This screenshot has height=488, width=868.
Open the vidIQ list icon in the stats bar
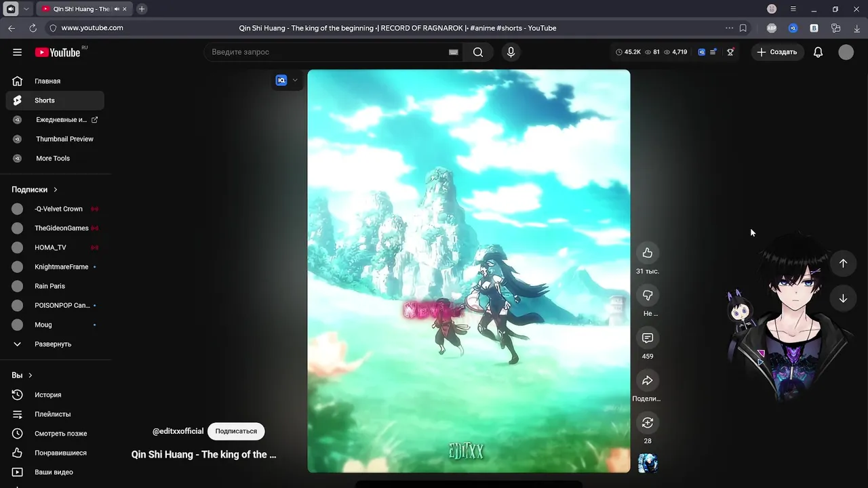click(x=713, y=52)
